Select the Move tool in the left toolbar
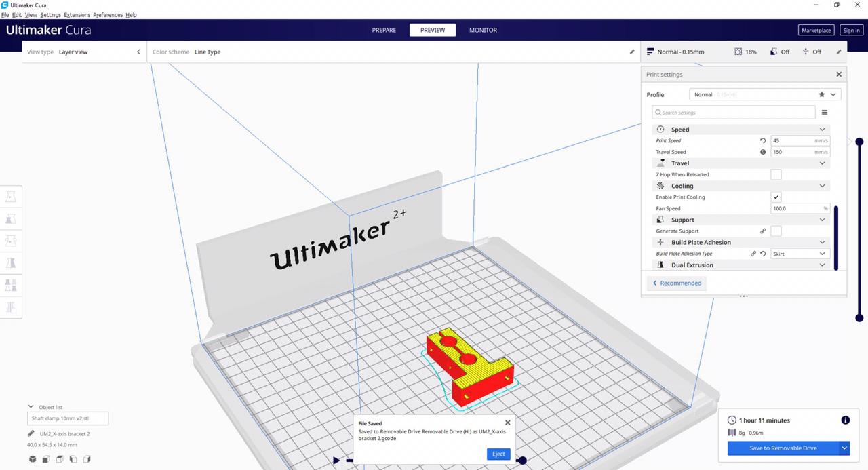This screenshot has width=868, height=470. (11, 196)
